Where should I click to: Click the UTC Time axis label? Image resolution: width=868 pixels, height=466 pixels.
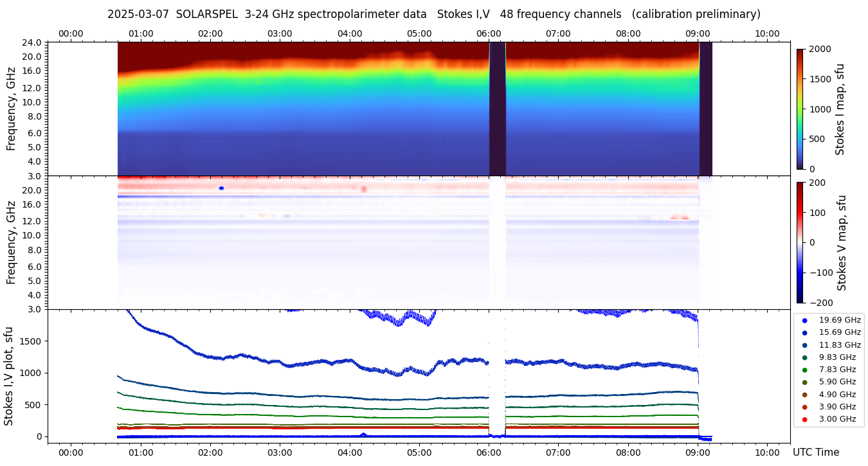click(815, 453)
